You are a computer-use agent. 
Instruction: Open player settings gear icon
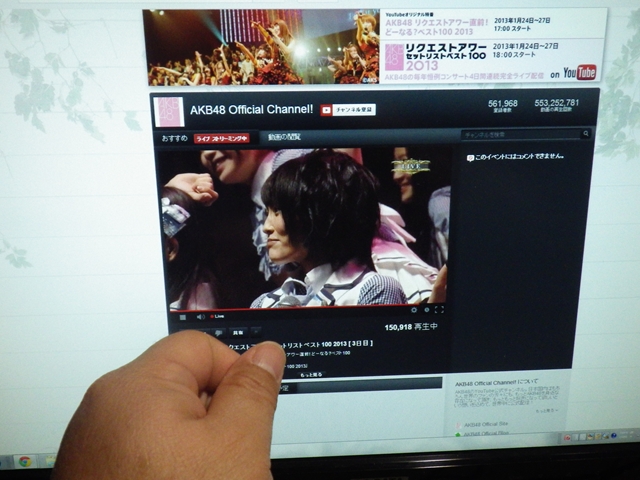tap(414, 310)
